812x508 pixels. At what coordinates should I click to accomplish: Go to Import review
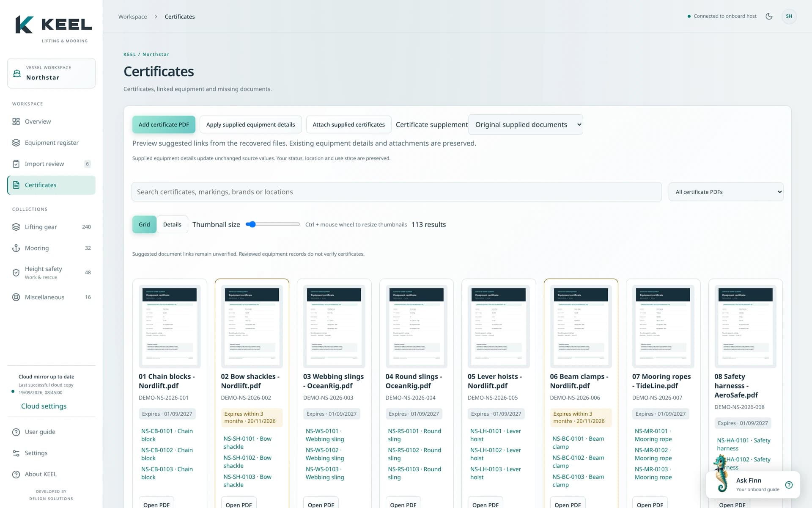coord(51,164)
